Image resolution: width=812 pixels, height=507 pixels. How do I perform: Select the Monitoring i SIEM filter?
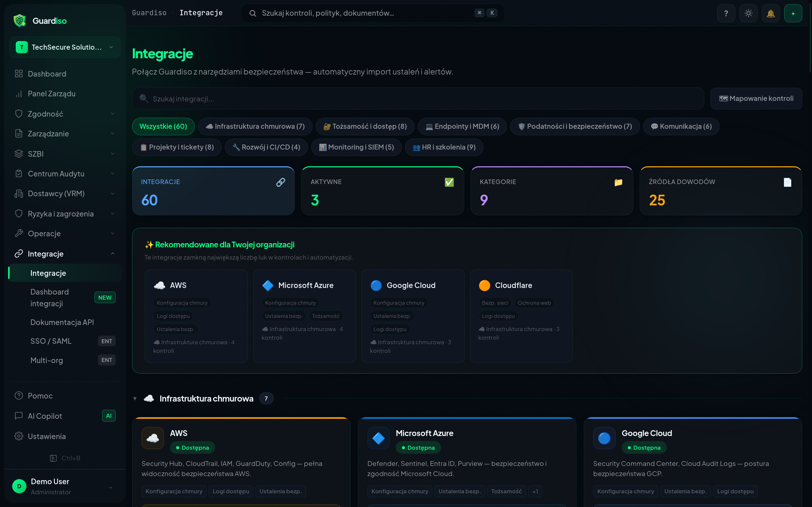[x=356, y=147]
